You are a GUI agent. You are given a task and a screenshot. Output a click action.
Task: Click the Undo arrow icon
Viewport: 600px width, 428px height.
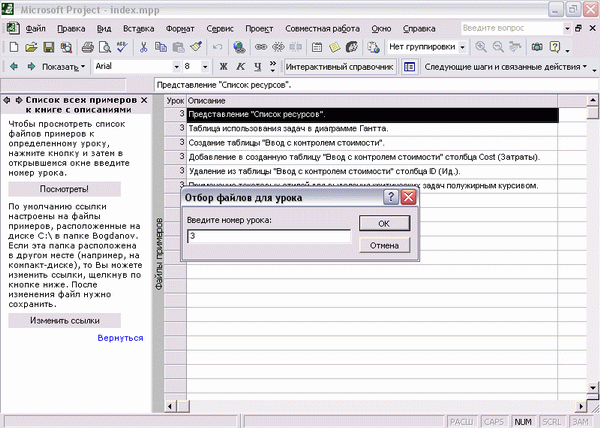217,47
